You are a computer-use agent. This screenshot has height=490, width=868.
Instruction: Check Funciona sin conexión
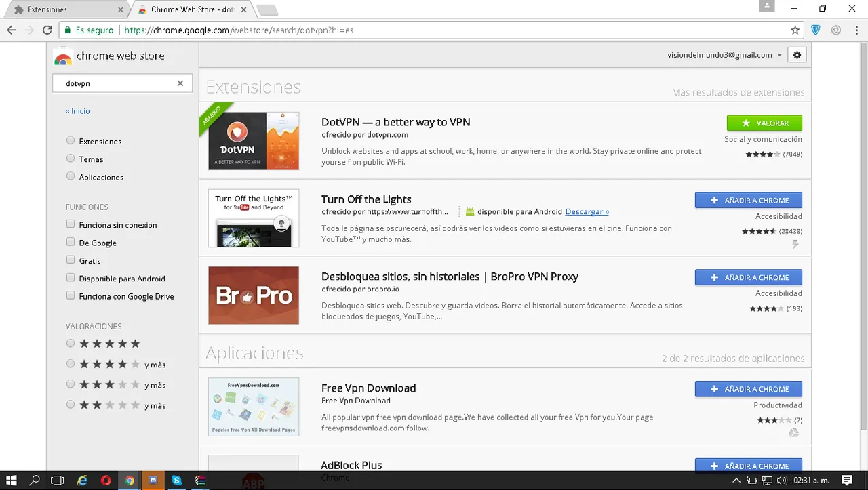(x=71, y=224)
